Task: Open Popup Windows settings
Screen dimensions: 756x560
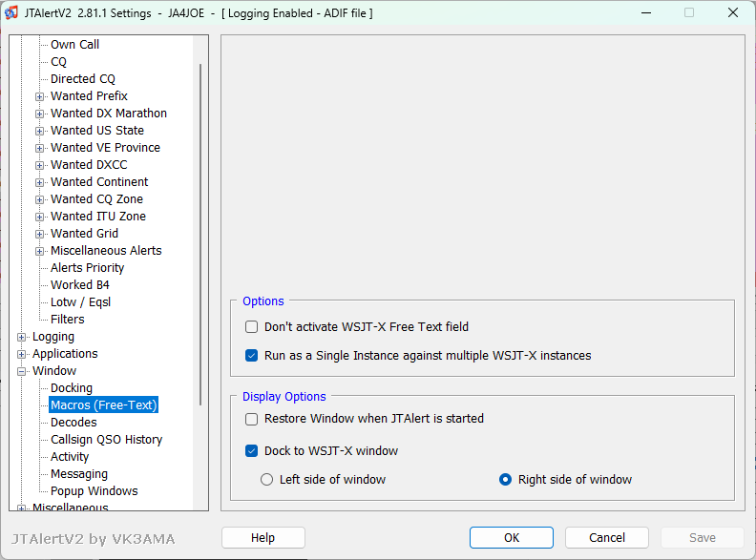Action: pyautogui.click(x=94, y=491)
